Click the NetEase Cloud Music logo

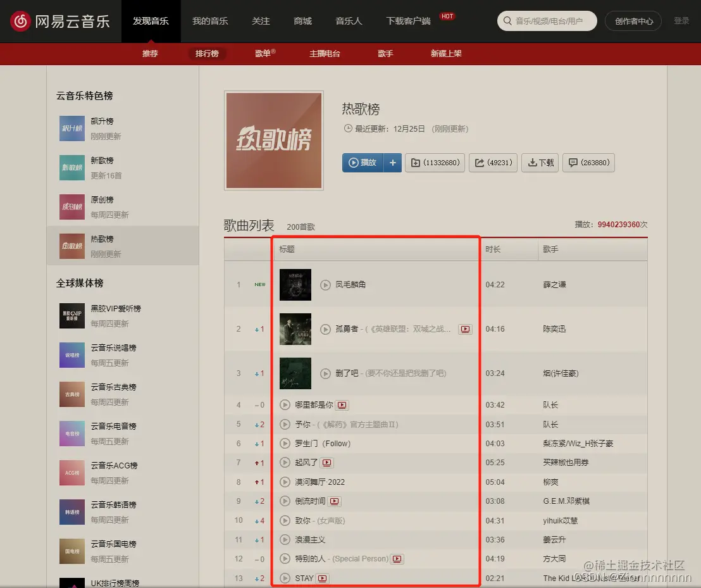(x=61, y=21)
